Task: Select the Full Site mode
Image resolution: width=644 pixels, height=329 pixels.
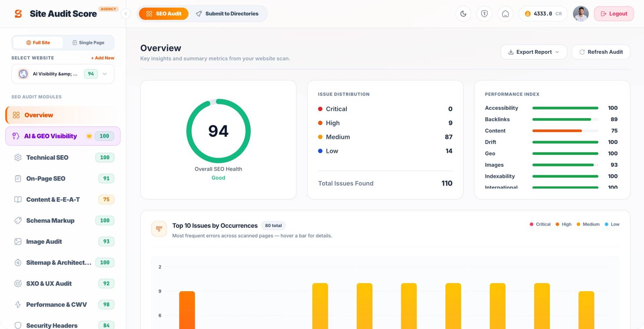Action: pyautogui.click(x=38, y=43)
